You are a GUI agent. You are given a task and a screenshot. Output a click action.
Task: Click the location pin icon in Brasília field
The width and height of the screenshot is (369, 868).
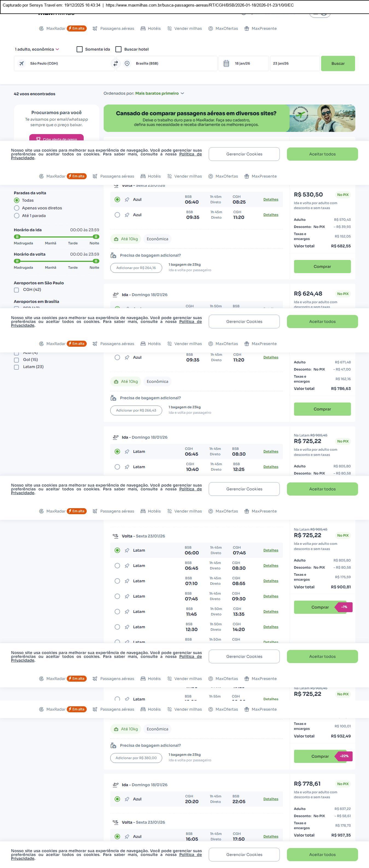point(127,63)
